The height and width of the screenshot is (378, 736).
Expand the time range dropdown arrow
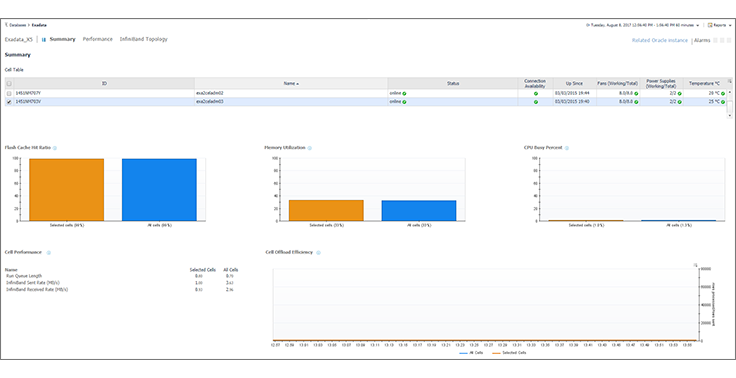pyautogui.click(x=698, y=25)
